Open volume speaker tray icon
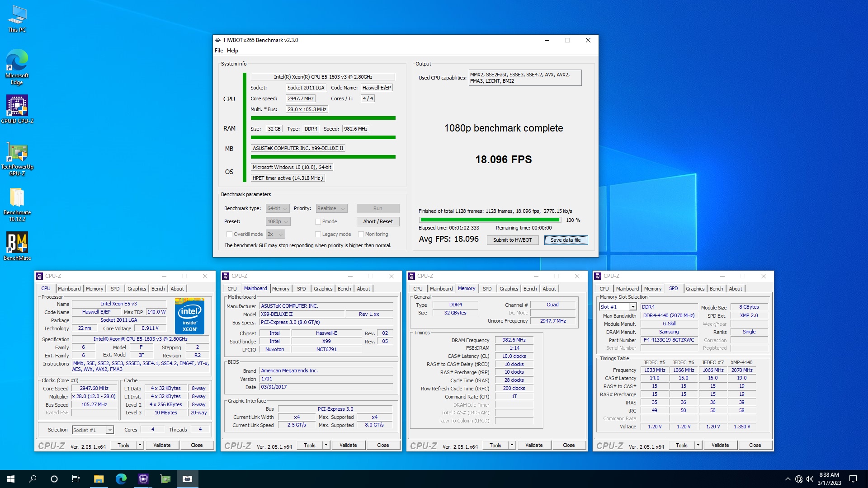The width and height of the screenshot is (868, 488). coord(809,479)
